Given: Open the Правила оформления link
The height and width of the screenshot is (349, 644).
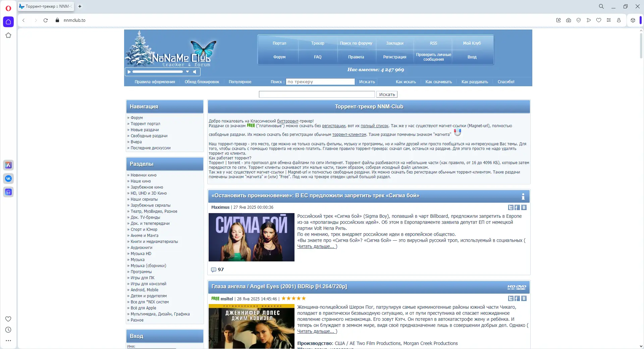Looking at the screenshot, I should [x=155, y=82].
